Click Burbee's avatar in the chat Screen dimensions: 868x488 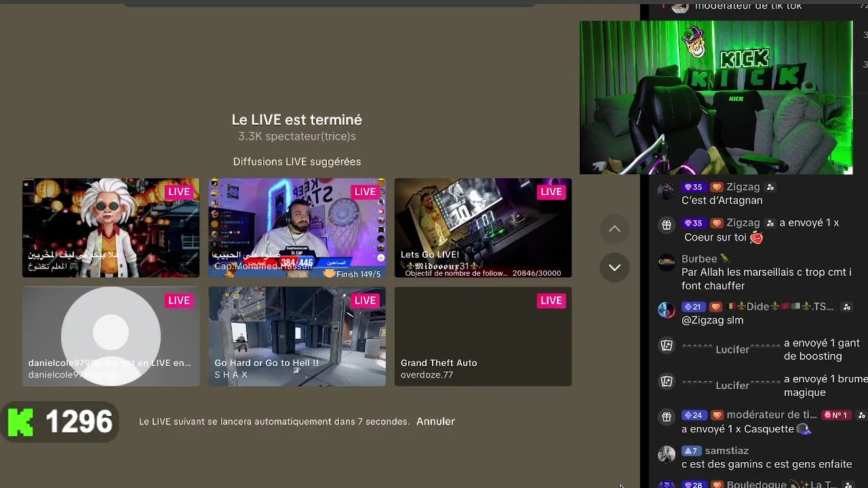(667, 261)
